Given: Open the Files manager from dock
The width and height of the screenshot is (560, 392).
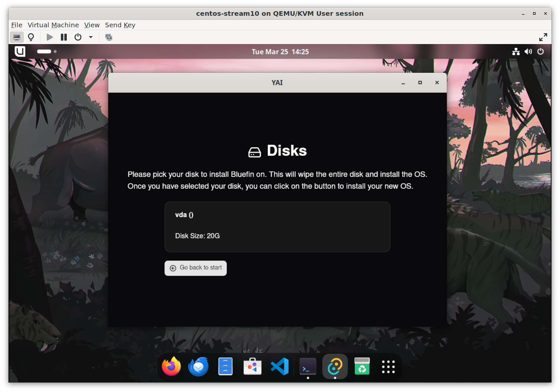Looking at the screenshot, I should coord(225,366).
